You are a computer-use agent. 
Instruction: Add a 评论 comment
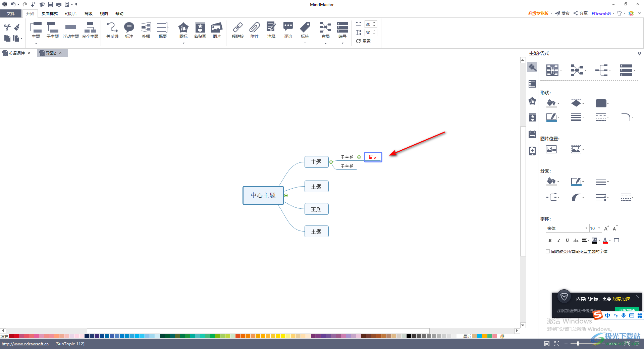288,31
